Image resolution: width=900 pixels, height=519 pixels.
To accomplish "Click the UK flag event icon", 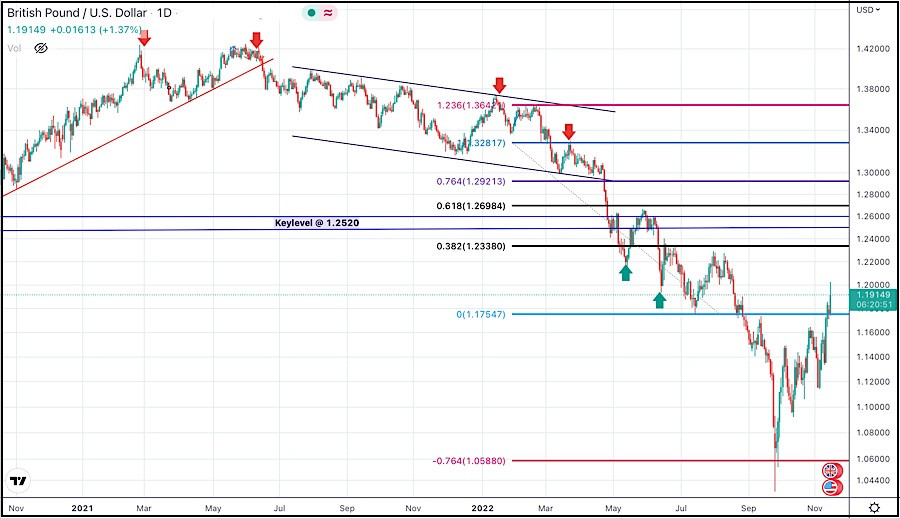I will click(831, 471).
